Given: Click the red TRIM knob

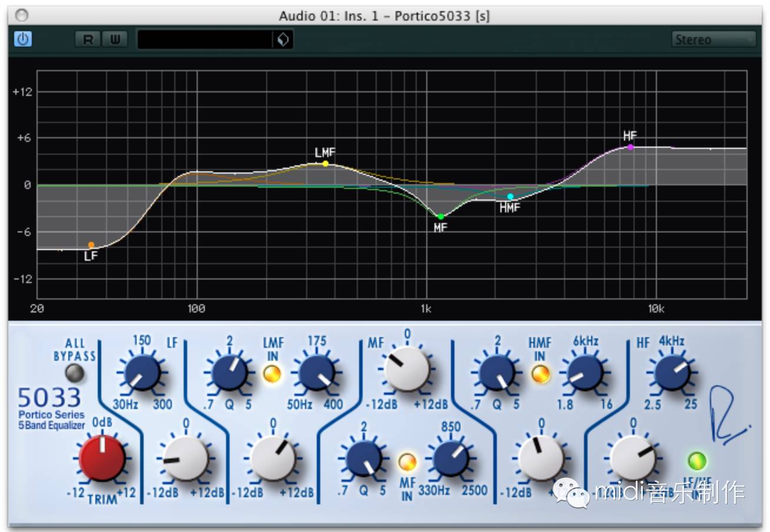Looking at the screenshot, I should (102, 457).
